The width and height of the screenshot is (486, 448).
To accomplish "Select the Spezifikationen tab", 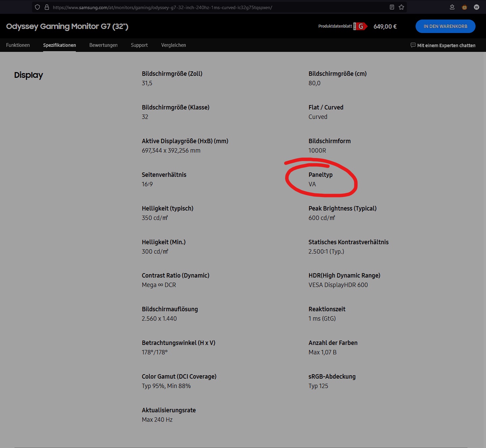I will click(59, 45).
